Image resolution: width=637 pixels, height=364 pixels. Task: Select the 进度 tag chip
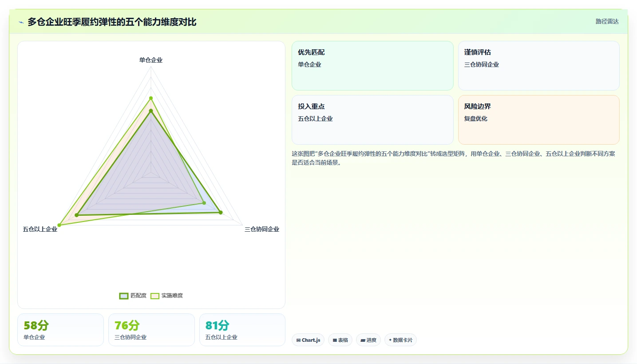(368, 340)
